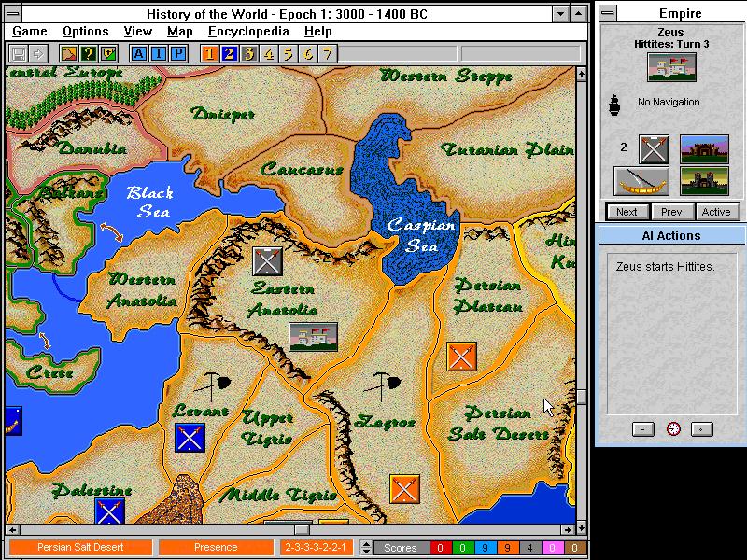
Task: Open the terrain map view toolbar icon
Action: [x=68, y=53]
